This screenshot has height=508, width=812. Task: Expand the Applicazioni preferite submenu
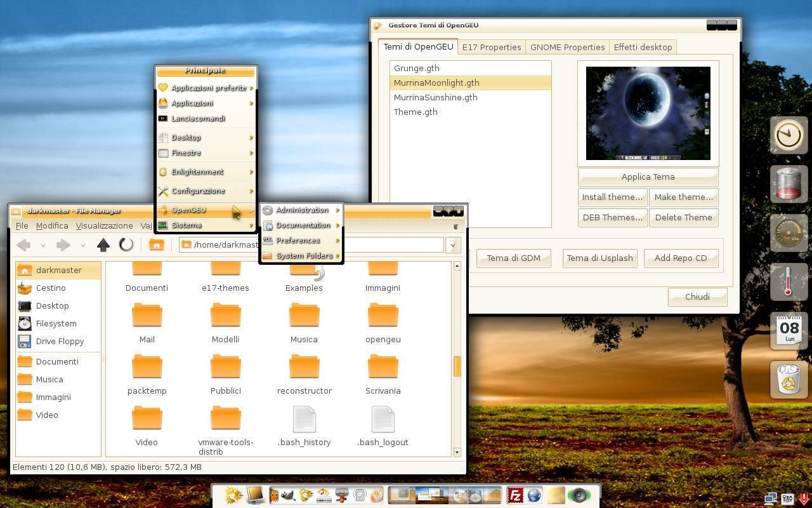click(x=208, y=88)
